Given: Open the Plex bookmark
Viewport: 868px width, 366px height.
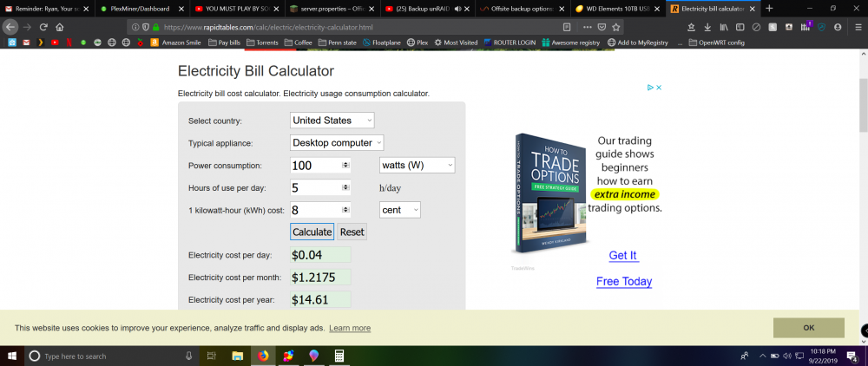Looking at the screenshot, I should pos(418,42).
